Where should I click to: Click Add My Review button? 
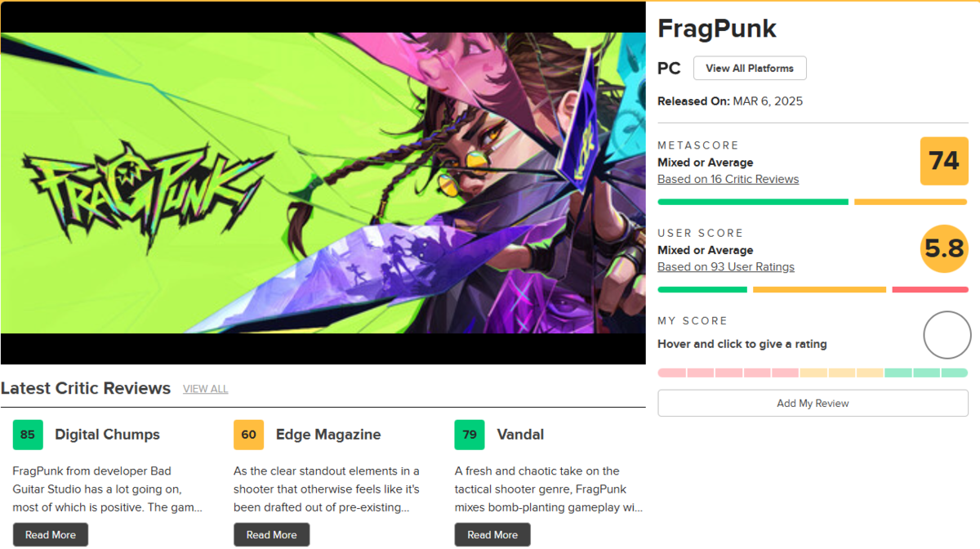click(813, 404)
